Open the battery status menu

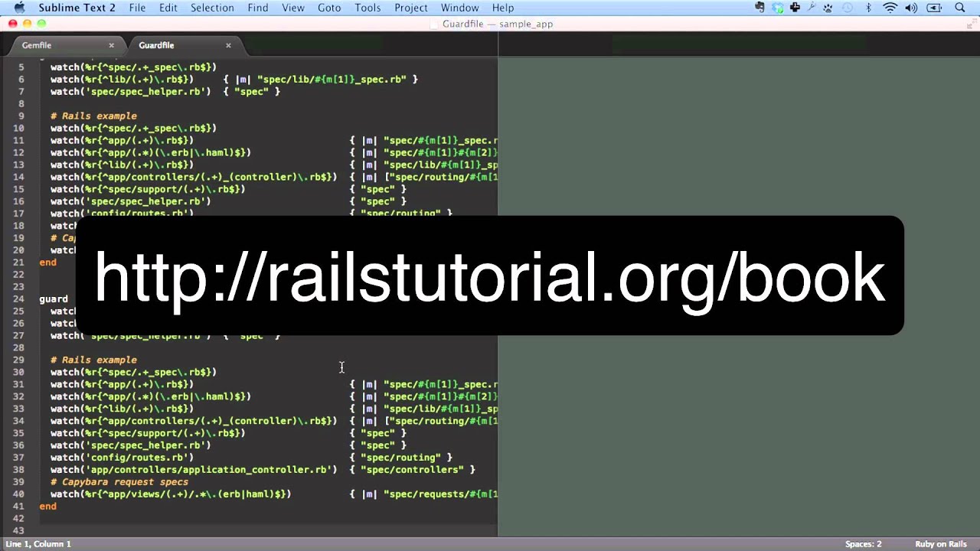pos(934,8)
